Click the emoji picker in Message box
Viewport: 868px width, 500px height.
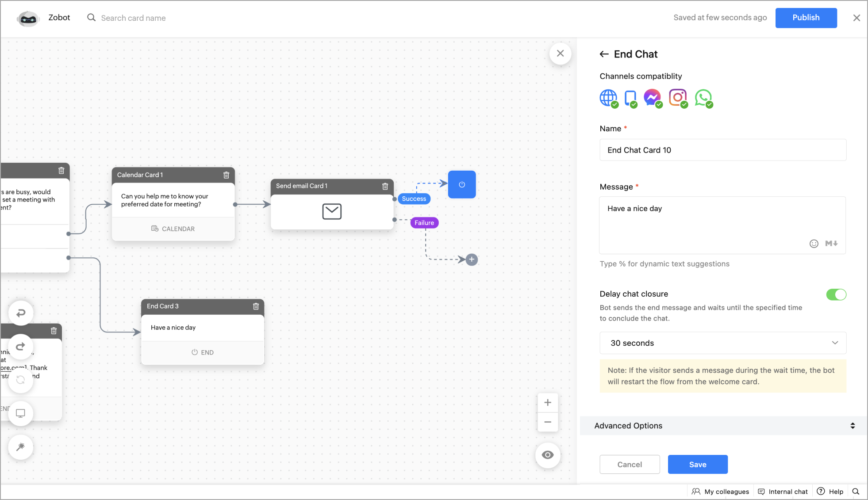(x=814, y=244)
